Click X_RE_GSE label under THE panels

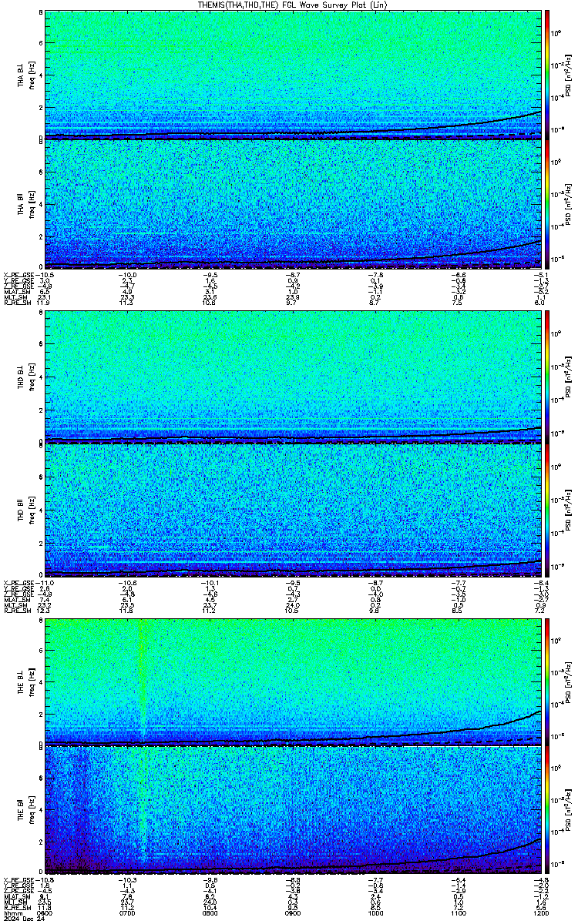pyautogui.click(x=18, y=879)
